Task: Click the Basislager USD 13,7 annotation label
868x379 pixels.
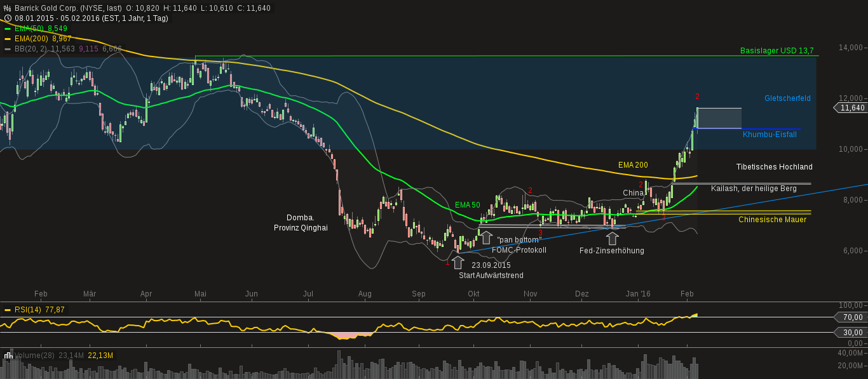Action: tap(775, 51)
